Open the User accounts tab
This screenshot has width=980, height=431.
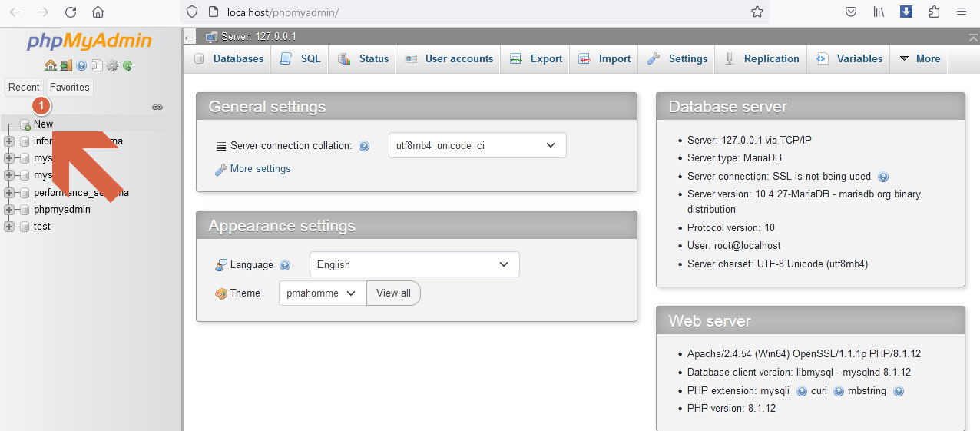[449, 58]
